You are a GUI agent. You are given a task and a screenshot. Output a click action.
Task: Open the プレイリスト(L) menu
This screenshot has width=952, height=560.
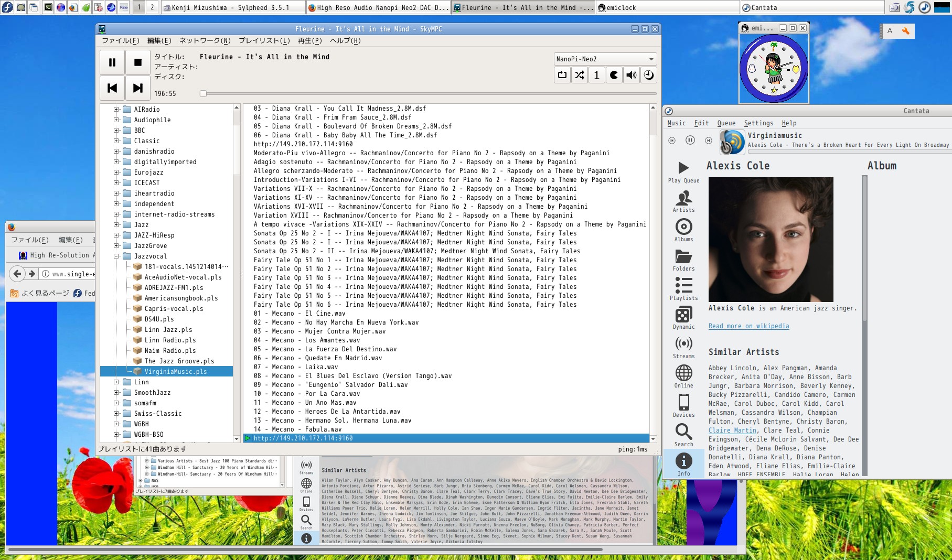(264, 41)
